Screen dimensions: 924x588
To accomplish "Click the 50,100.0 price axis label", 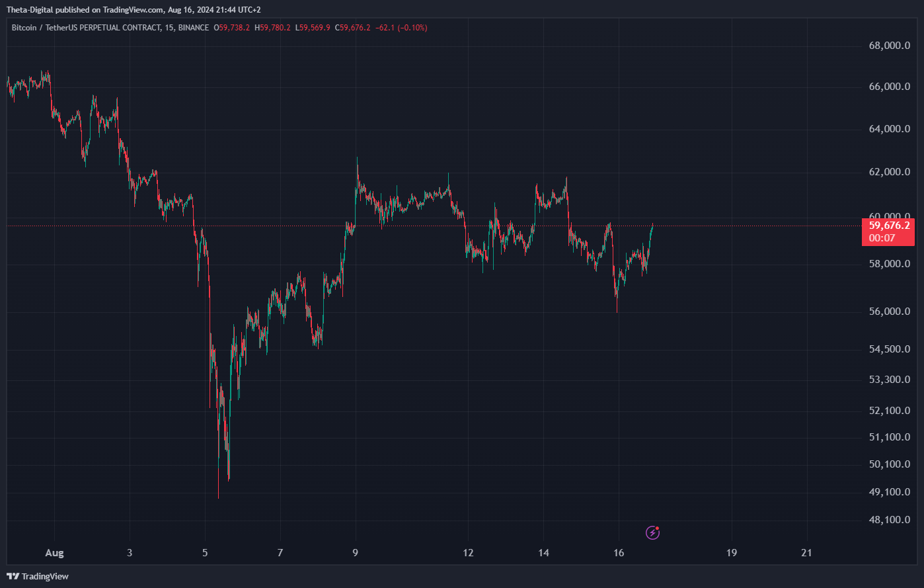I will (889, 464).
